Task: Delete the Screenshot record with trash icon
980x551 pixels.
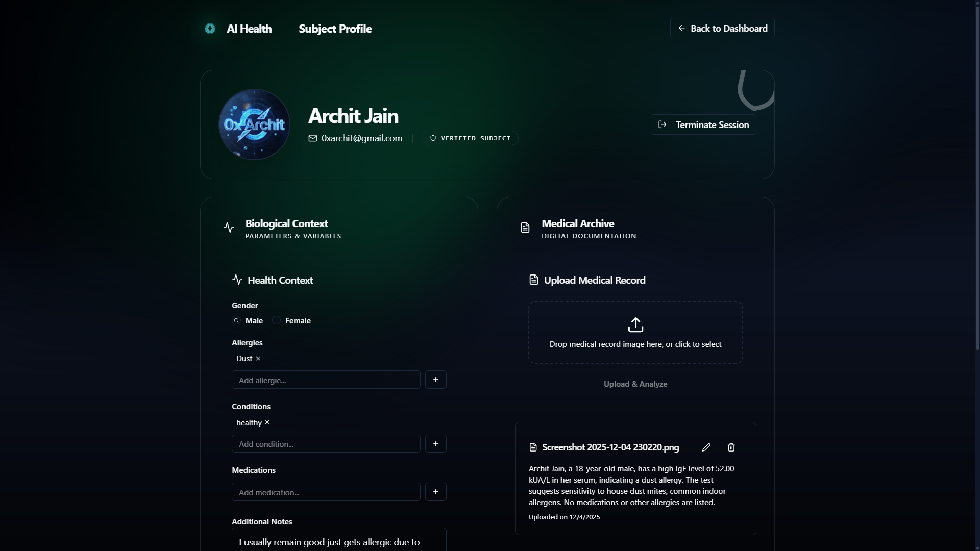Action: click(x=731, y=447)
